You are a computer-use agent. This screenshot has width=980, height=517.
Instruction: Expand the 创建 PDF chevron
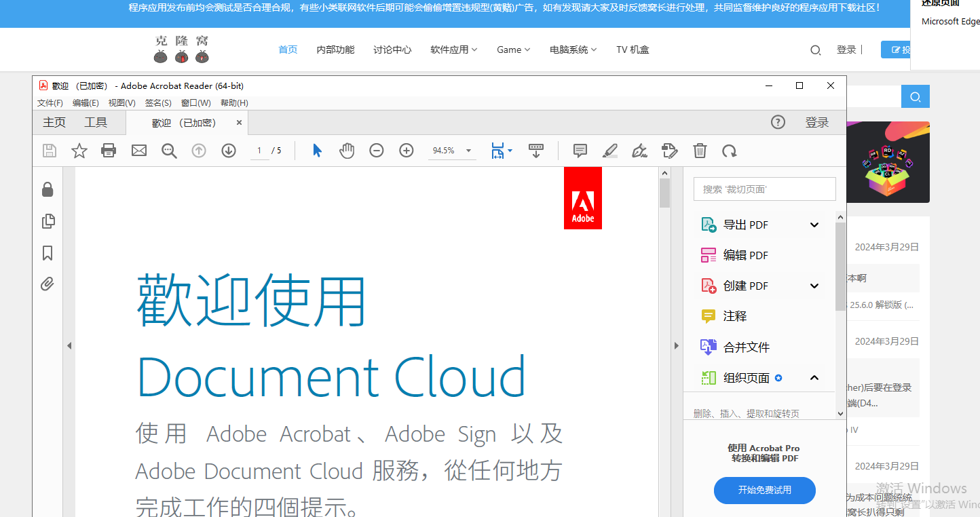pos(814,286)
